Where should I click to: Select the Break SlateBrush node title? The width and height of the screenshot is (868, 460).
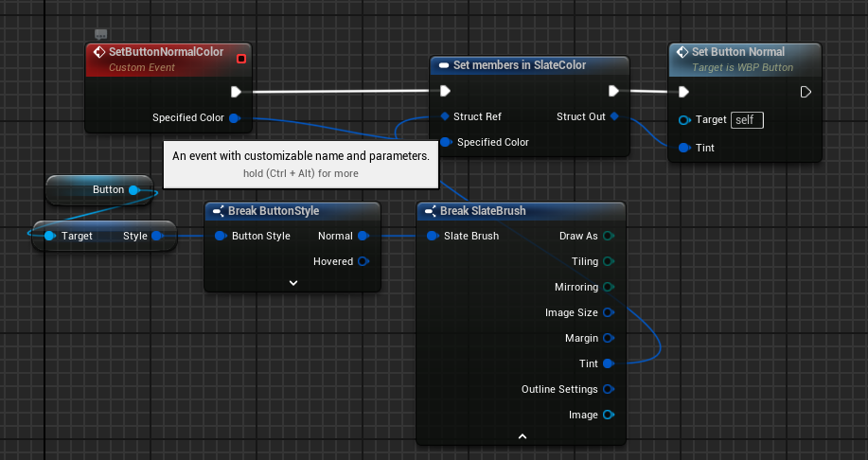tap(483, 211)
